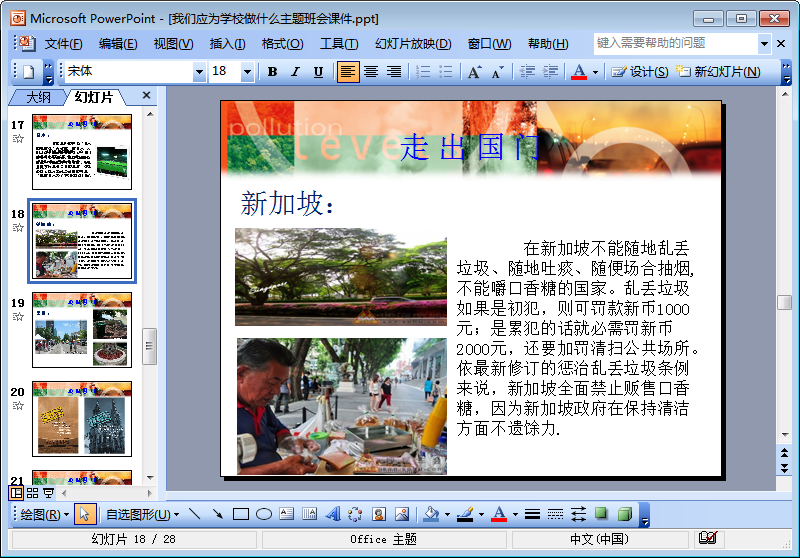Select slide 20 thumbnail
The image size is (800, 558).
pos(82,419)
